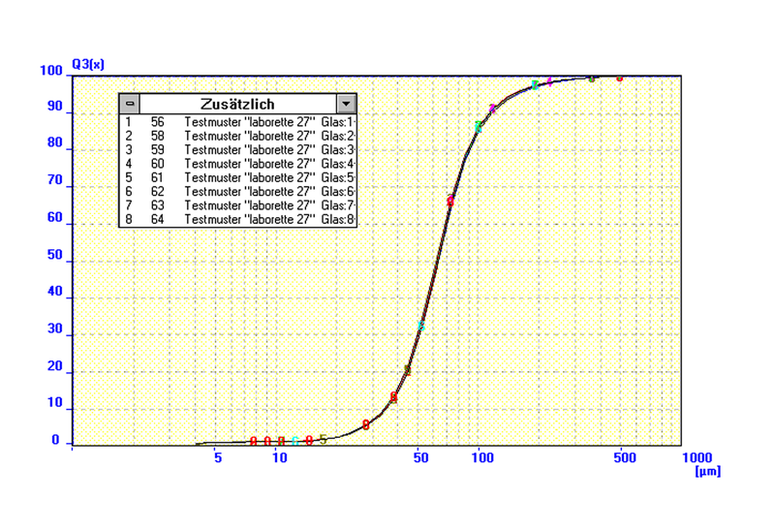Click the 1000 label on the x-axis

[x=697, y=457]
